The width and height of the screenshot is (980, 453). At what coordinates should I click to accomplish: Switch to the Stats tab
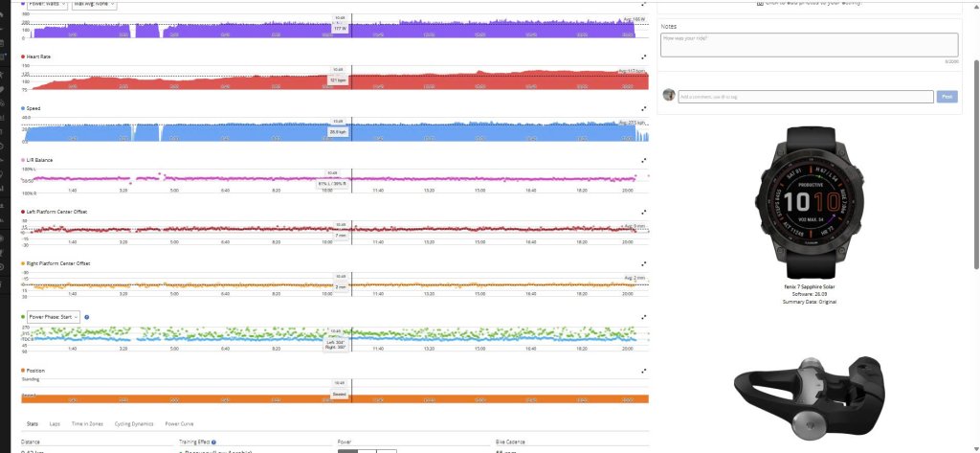[x=32, y=423]
